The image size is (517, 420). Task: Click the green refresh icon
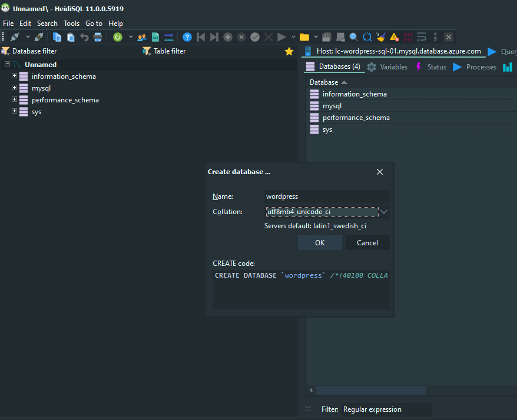pos(118,37)
